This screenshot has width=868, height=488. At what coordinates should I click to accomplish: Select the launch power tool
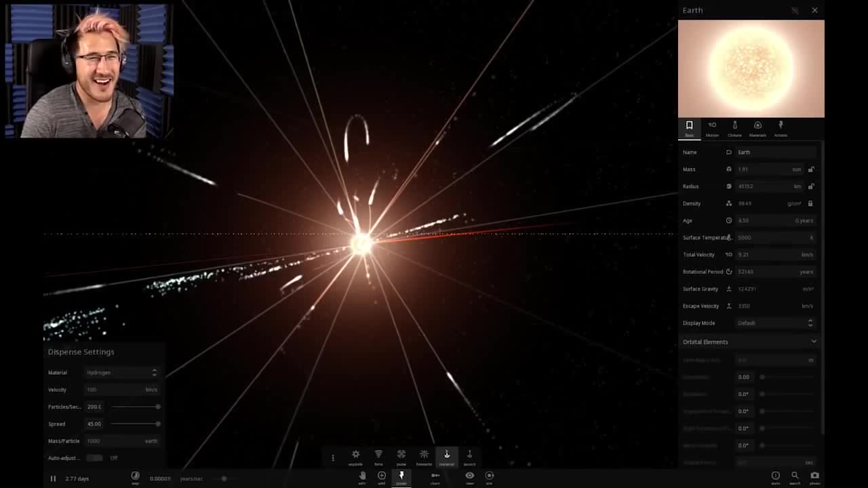tap(469, 457)
